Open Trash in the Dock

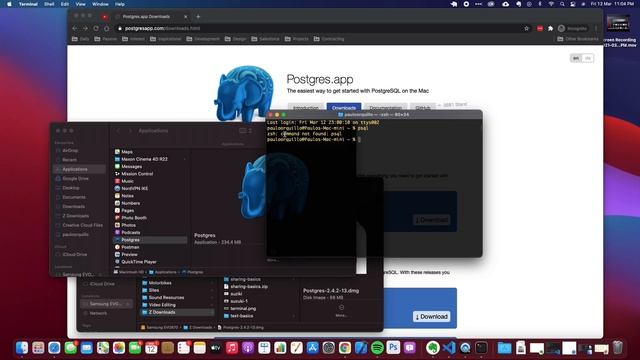click(x=618, y=348)
